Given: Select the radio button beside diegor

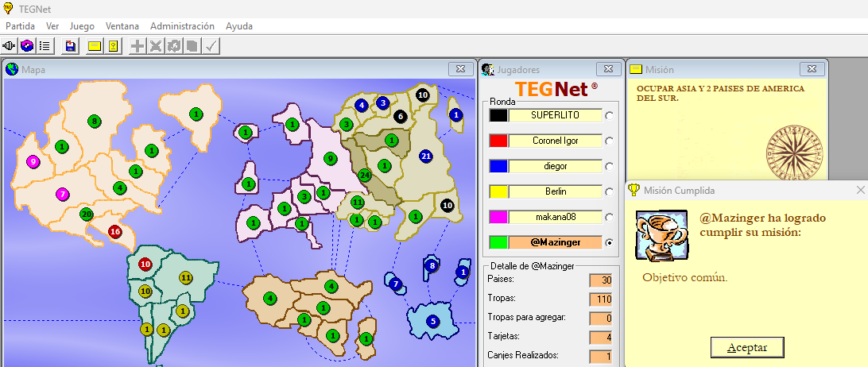Looking at the screenshot, I should (609, 166).
